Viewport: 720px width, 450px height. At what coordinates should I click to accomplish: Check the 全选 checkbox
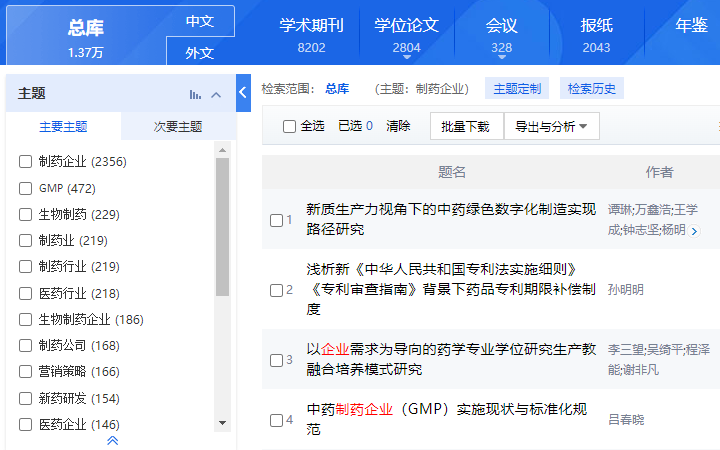(289, 126)
